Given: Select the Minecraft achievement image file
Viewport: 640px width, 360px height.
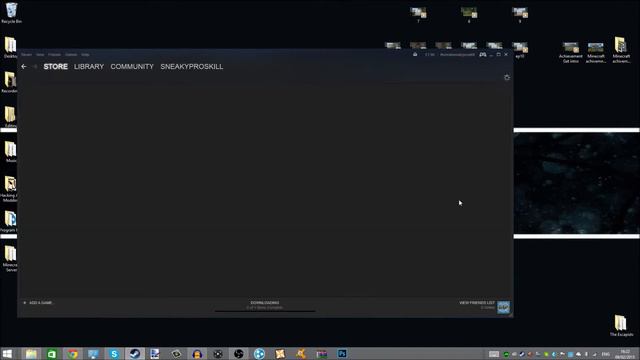Looking at the screenshot, I should click(596, 53).
